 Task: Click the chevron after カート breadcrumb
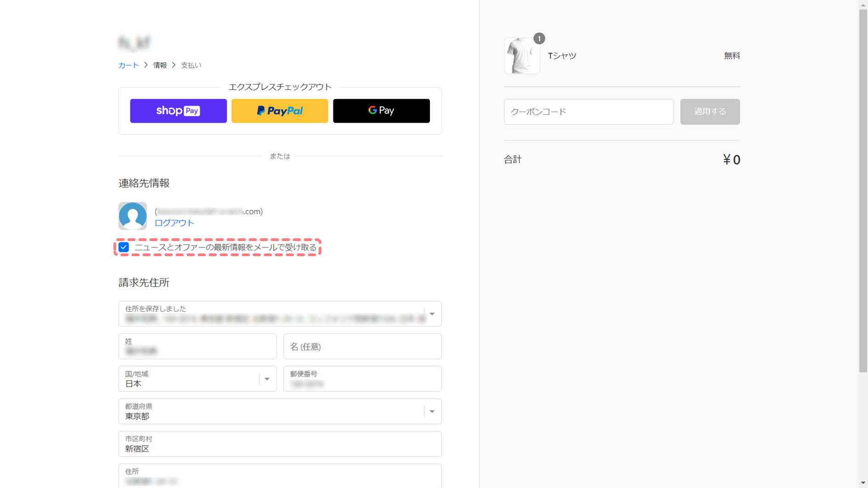coord(146,65)
